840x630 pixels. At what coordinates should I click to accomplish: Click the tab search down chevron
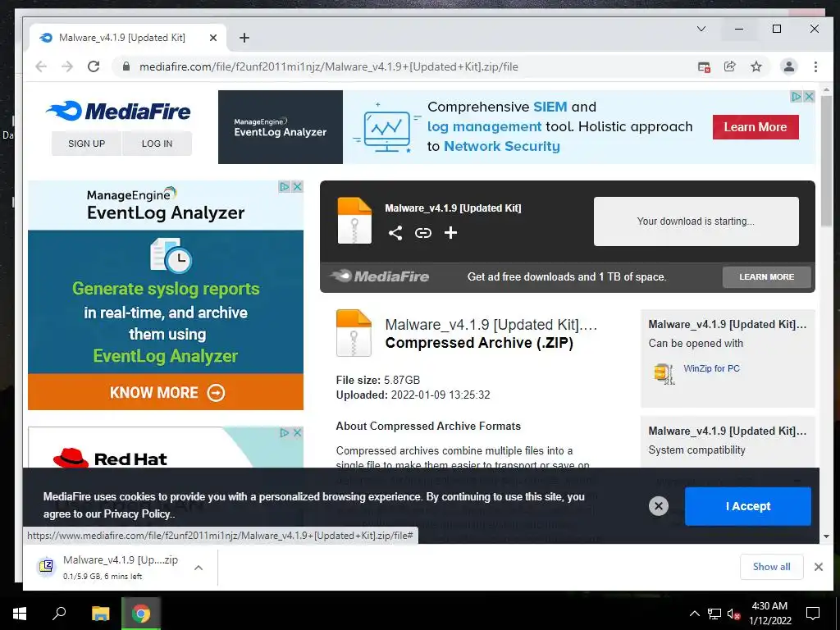point(701,29)
